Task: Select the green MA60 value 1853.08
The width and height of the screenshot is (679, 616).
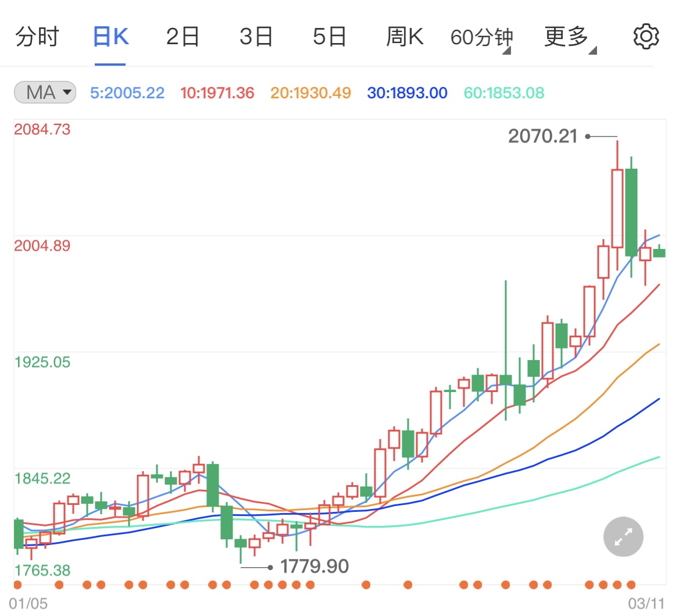Action: pyautogui.click(x=503, y=93)
